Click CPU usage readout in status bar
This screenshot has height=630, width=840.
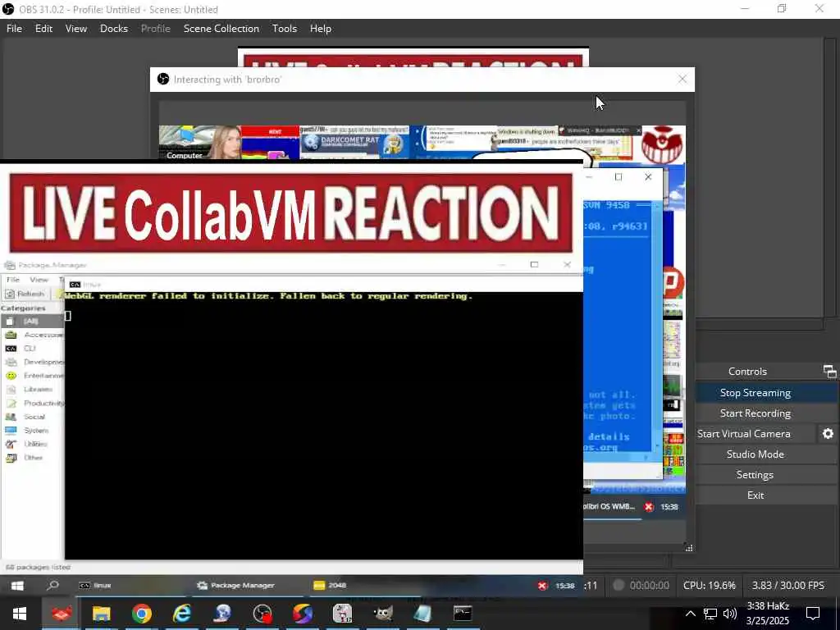[710, 586]
